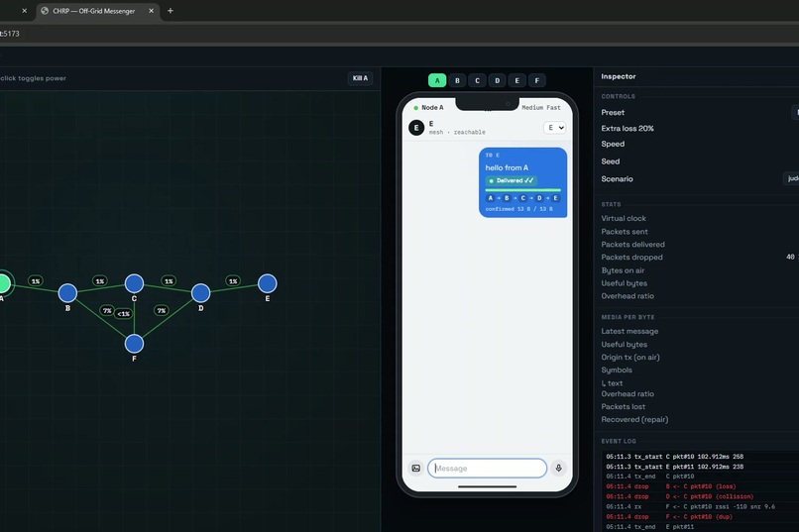Close the CHRP Off-Grid Messenger tab
This screenshot has height=532, width=799.
(x=151, y=11)
